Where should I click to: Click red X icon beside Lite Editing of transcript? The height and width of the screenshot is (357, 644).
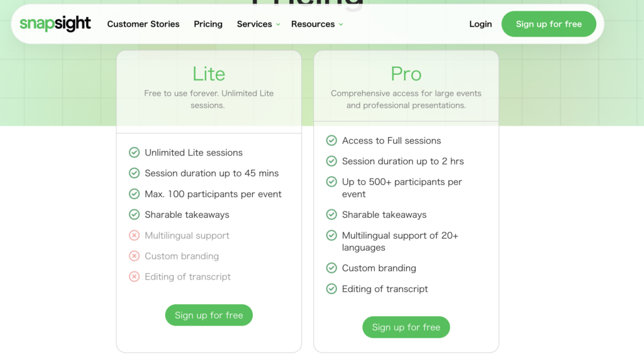[x=134, y=276]
